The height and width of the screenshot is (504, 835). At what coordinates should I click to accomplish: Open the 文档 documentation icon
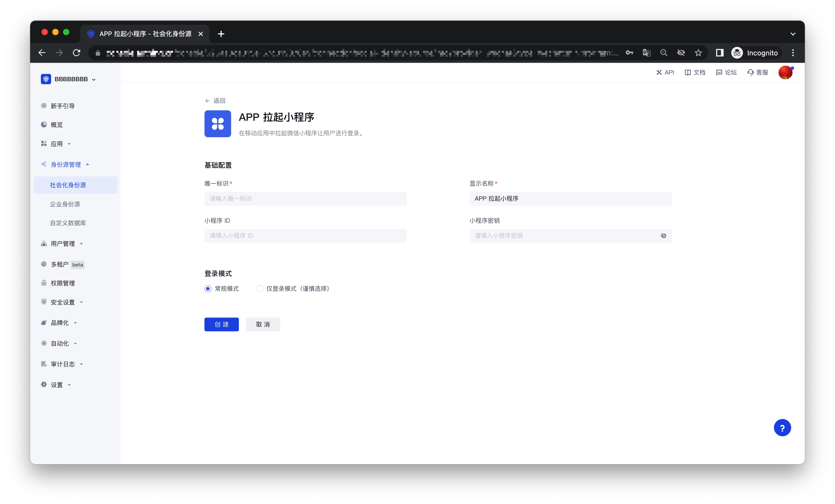pyautogui.click(x=688, y=73)
